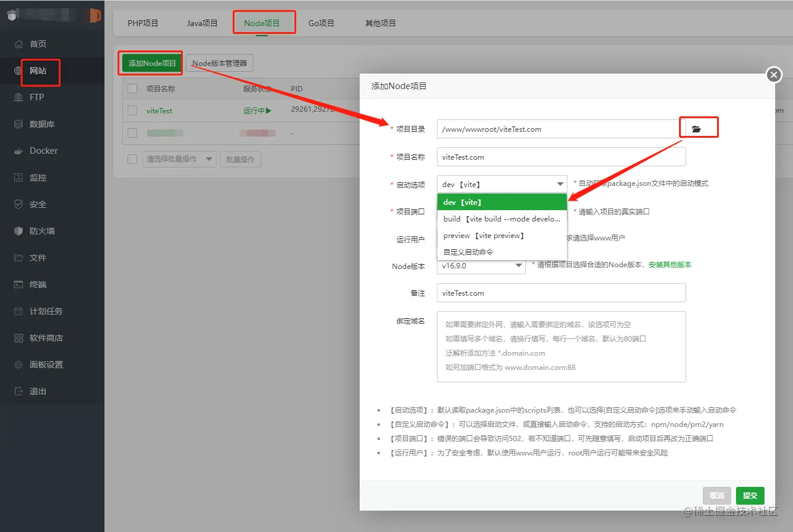
Task: Expand the 启动选项 dropdown showing dev【vite】
Action: 502,185
